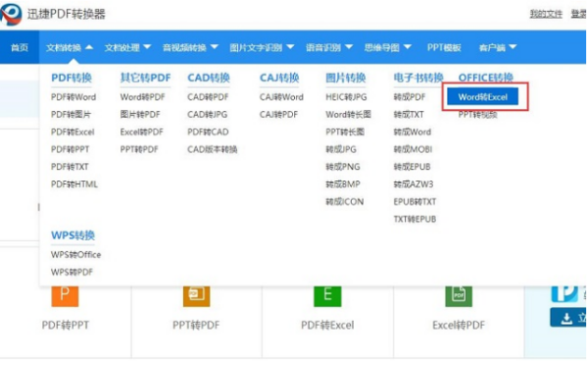Expand the 客户端 dropdown
Screen dimensions: 588x365
coord(498,47)
